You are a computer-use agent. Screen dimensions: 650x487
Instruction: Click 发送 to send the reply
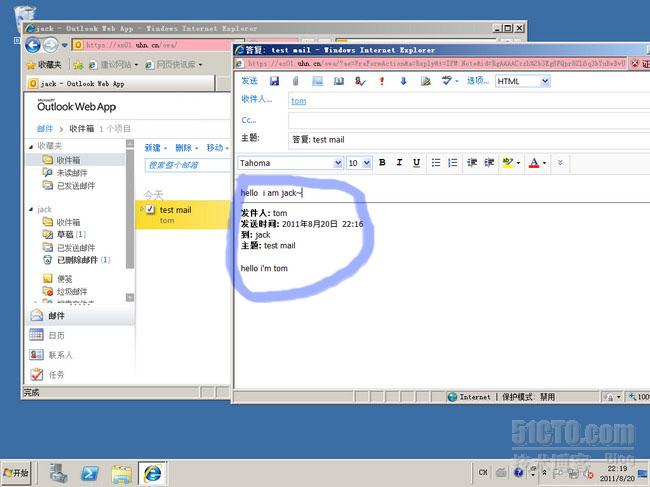(250, 81)
